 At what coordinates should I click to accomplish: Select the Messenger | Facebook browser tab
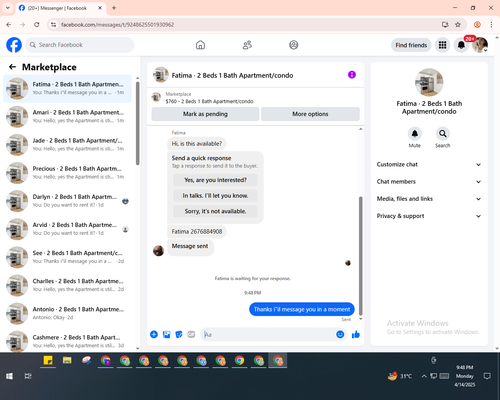click(x=60, y=8)
